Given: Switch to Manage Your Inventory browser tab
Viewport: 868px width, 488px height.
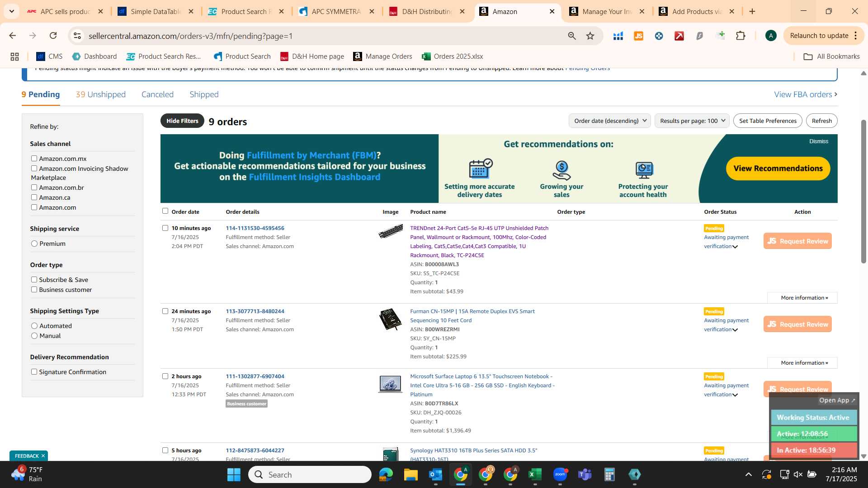Looking at the screenshot, I should tap(608, 11).
